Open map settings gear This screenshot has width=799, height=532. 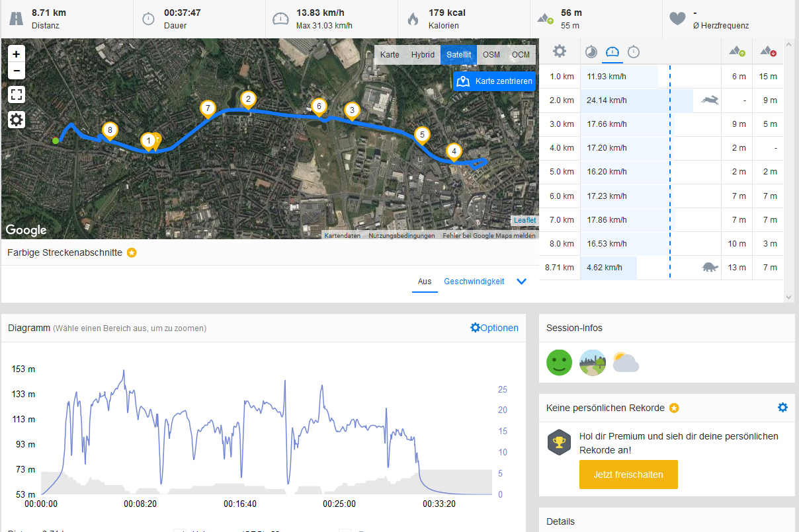point(17,120)
